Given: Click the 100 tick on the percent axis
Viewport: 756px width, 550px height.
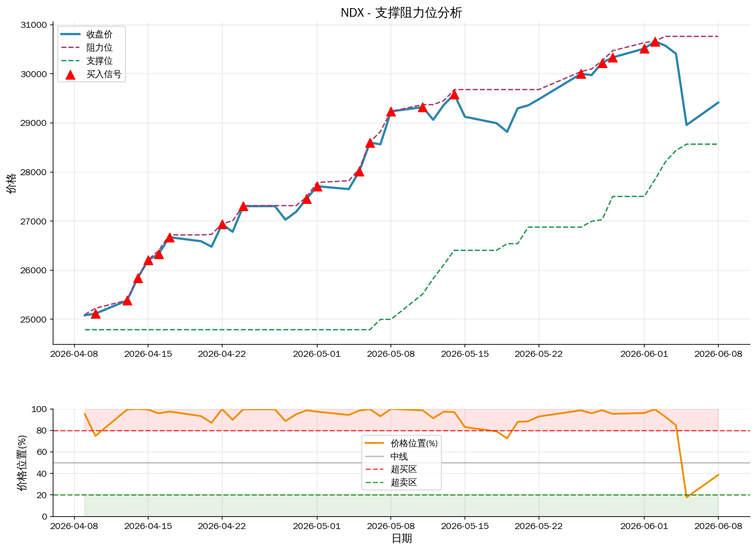Looking at the screenshot, I should coord(39,410).
